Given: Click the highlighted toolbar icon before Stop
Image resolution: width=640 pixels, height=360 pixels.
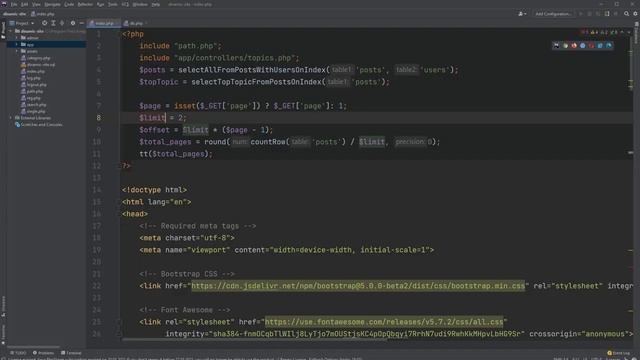Looking at the screenshot, I should point(607,14).
